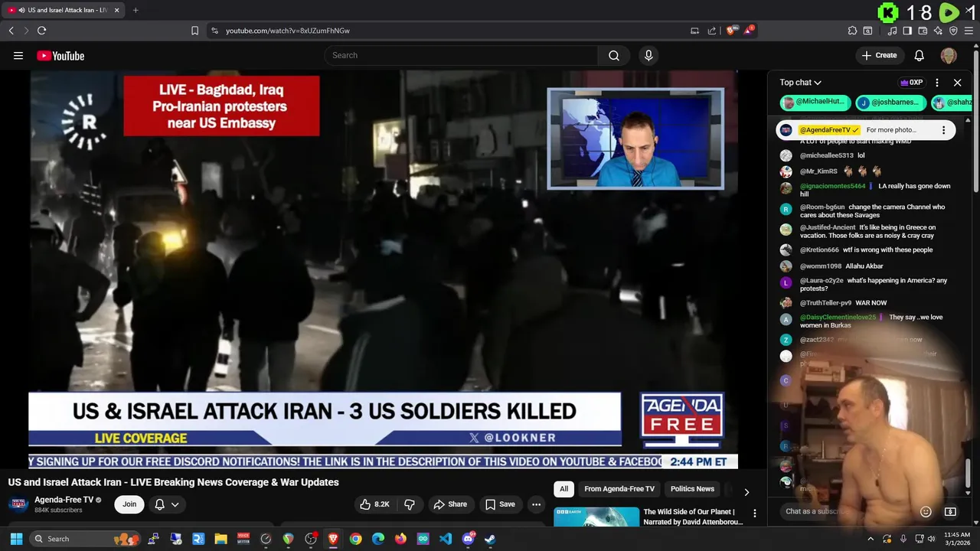Screen dimensions: 980x551
Task: Open Steam from the taskbar
Action: [x=490, y=539]
